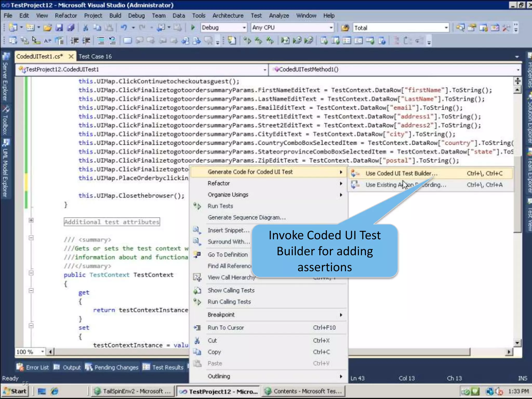Click Internet Explorer quick launch icon
Screen dimensions: 532x399
click(x=55, y=391)
